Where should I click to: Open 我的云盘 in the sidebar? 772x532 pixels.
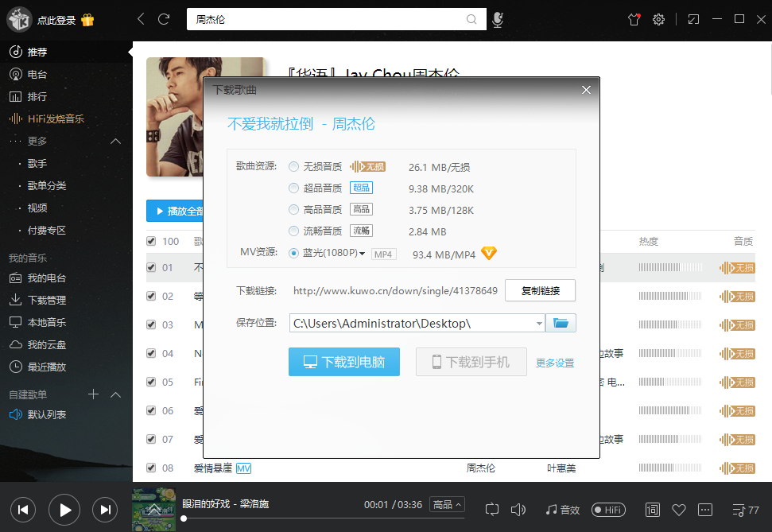pyautogui.click(x=67, y=344)
